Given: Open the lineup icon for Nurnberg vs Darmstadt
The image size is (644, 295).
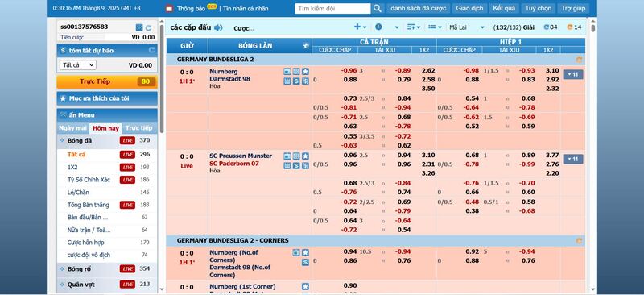Looking at the screenshot, I should 305,81.
